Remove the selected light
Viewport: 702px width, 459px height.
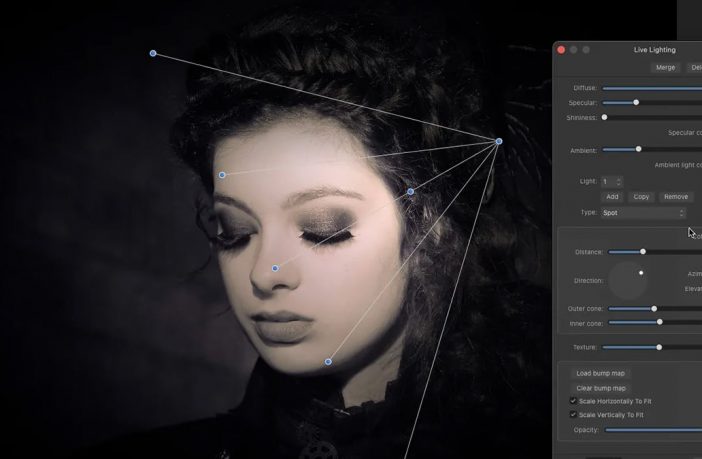676,197
